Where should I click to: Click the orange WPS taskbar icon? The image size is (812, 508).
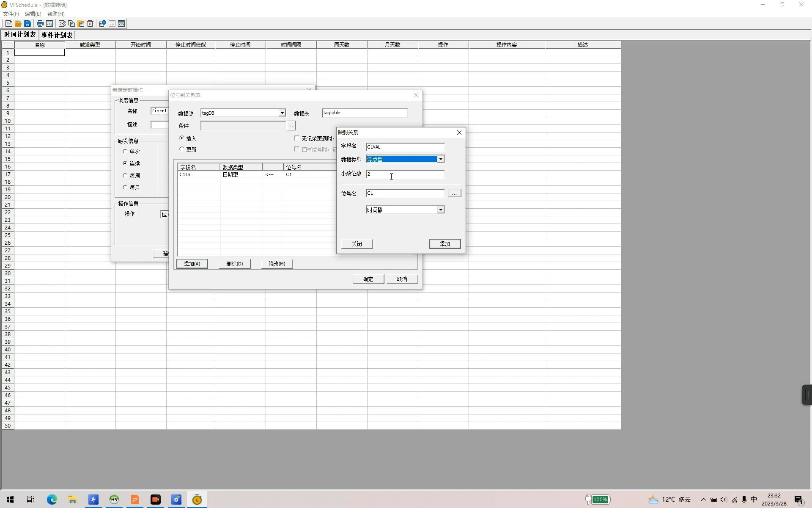(x=135, y=500)
